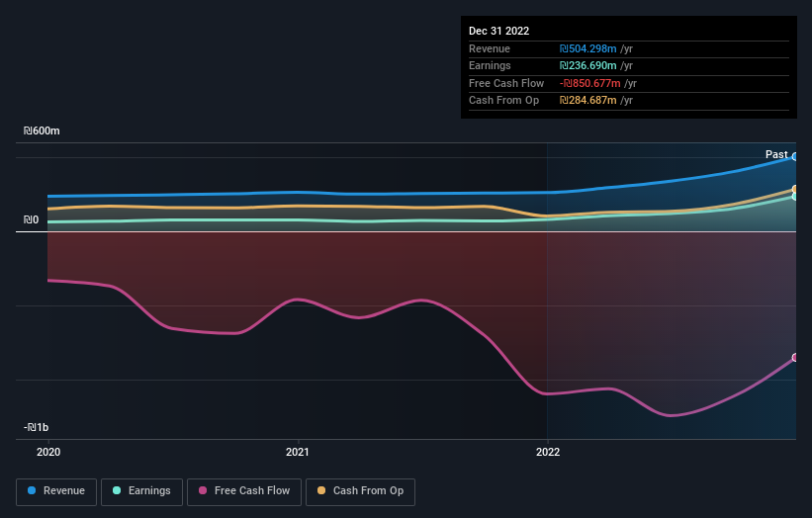Click the Cash From Op label in tooltip
The image size is (812, 518).
coord(503,101)
